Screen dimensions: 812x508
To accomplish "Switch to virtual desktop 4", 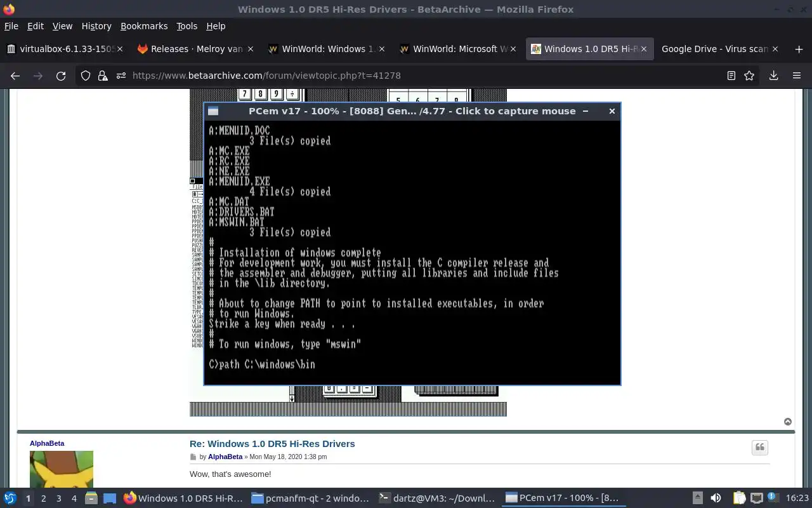I will [x=74, y=498].
